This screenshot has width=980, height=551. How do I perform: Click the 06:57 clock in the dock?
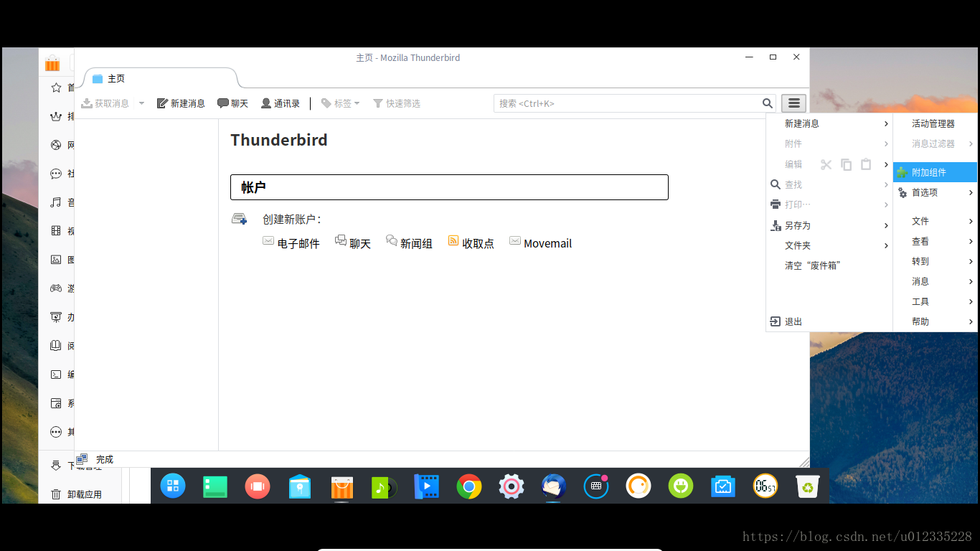[x=765, y=486]
